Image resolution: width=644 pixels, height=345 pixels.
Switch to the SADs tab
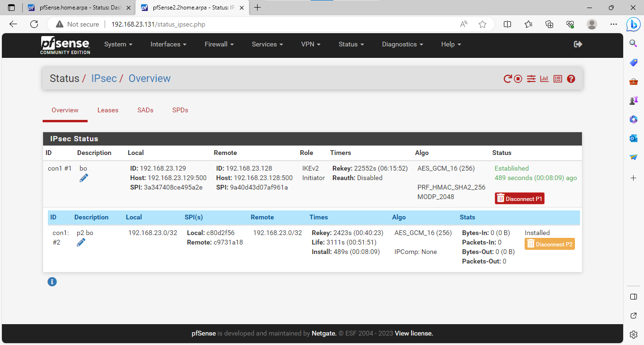click(x=145, y=110)
